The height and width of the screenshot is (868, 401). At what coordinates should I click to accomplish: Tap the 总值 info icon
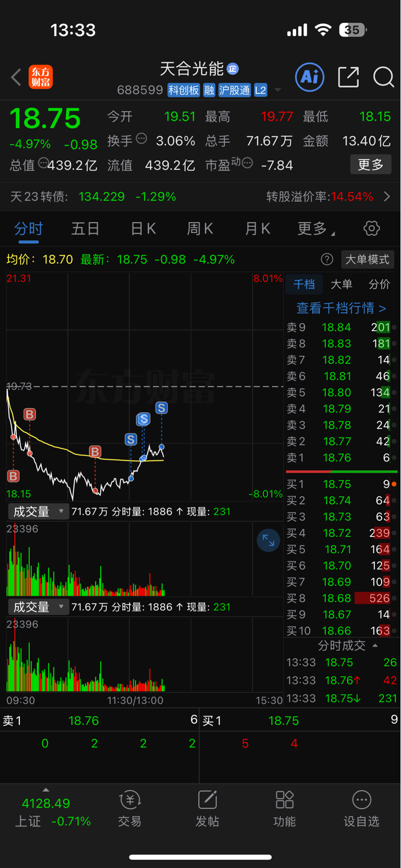click(x=43, y=163)
